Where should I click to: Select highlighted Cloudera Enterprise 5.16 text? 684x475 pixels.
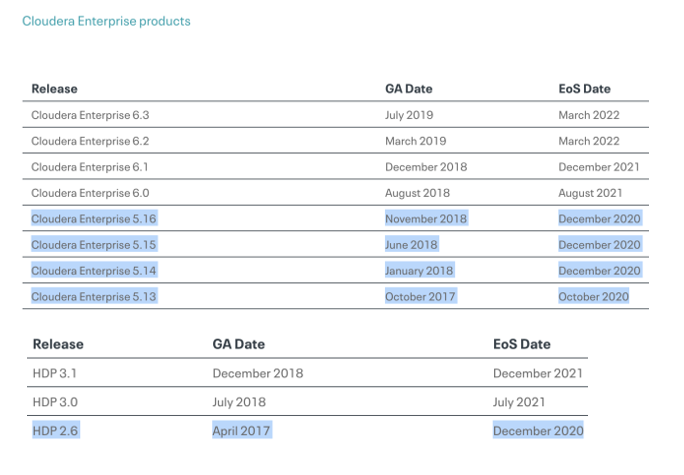[x=94, y=218]
